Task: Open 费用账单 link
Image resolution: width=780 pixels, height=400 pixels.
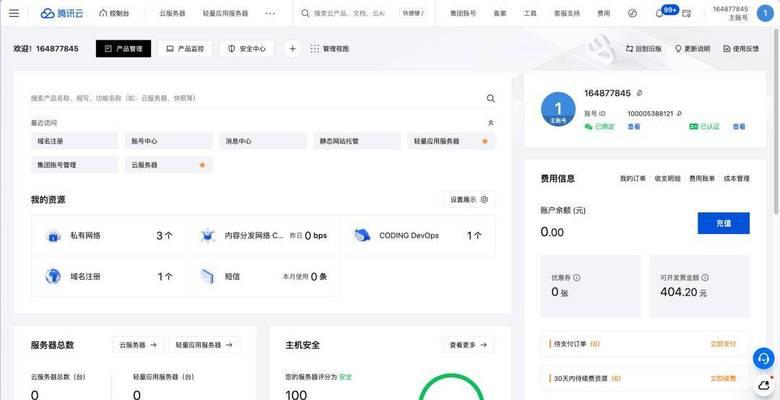Action: pos(701,179)
